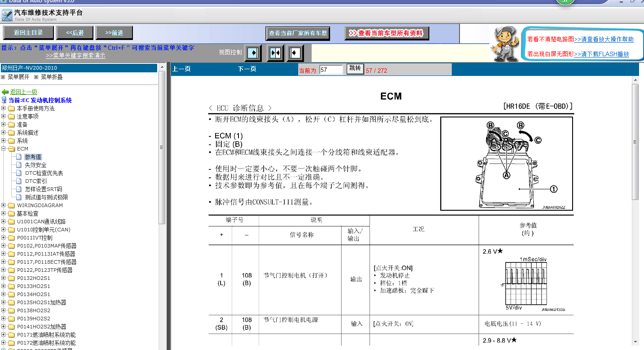Click the 菜单展开 menu expand icon

click(x=3, y=77)
